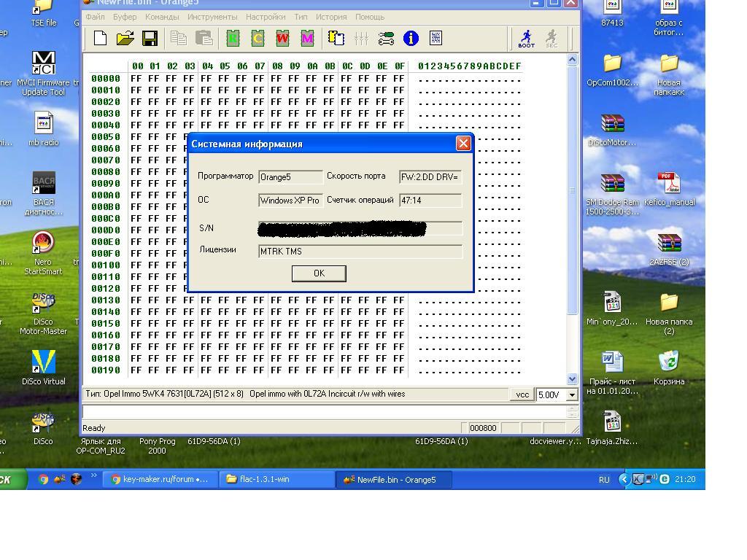Open the 5.00V voltage dropdown
Screen dimensions: 747x560
[x=572, y=394]
